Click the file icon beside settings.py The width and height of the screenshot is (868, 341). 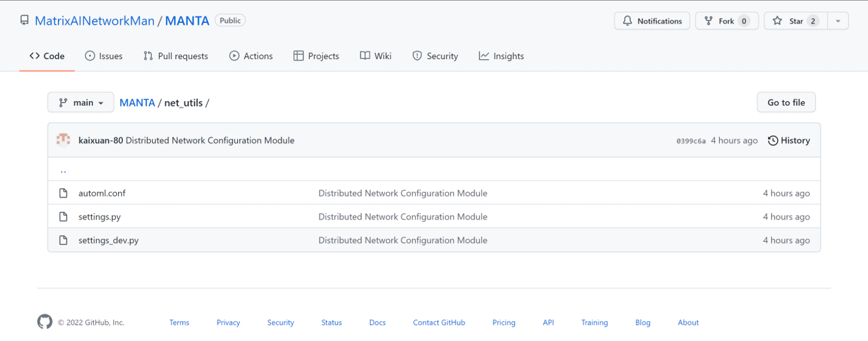(x=63, y=216)
